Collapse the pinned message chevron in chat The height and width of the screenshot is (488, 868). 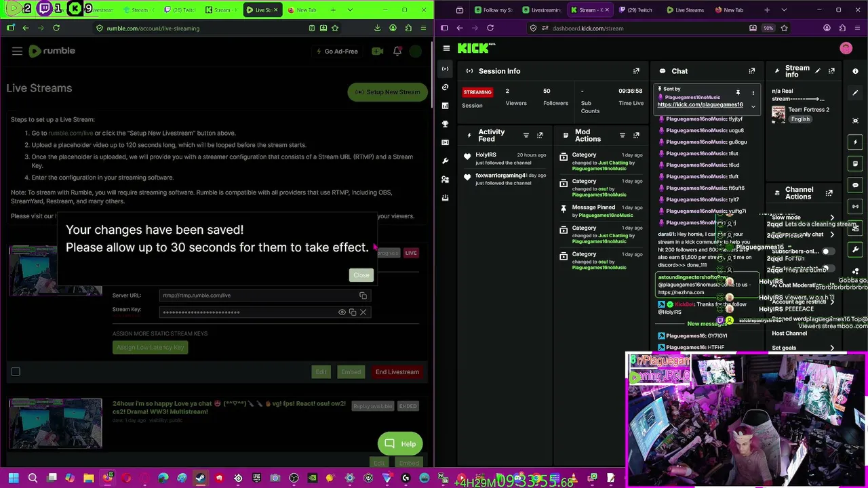coord(753,106)
